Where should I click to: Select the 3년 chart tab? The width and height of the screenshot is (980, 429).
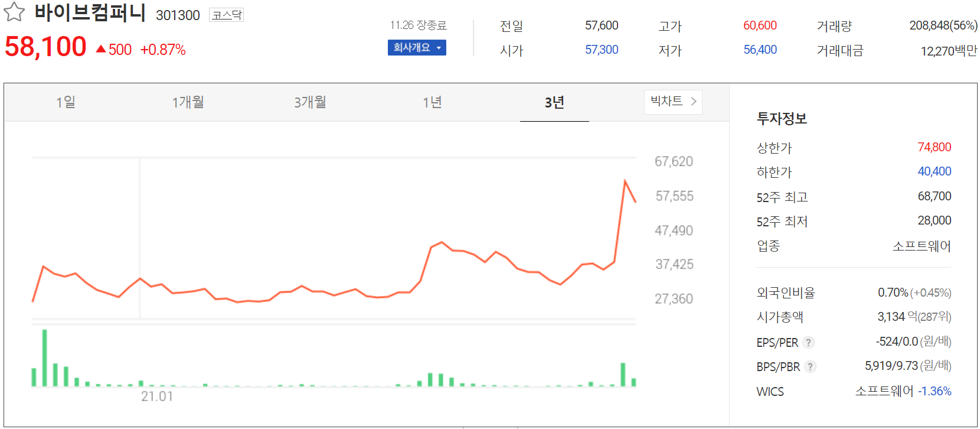[x=554, y=103]
